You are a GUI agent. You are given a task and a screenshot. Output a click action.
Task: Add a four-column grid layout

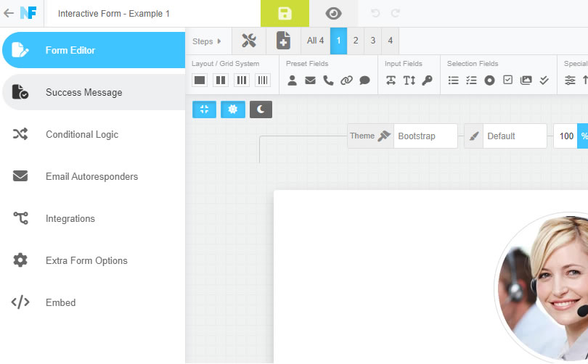coord(263,80)
